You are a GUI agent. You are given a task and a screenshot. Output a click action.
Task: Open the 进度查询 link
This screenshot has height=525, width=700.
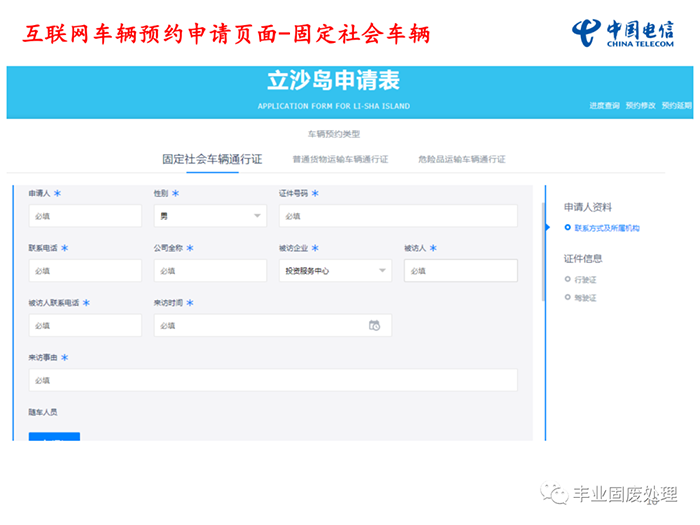pos(604,105)
